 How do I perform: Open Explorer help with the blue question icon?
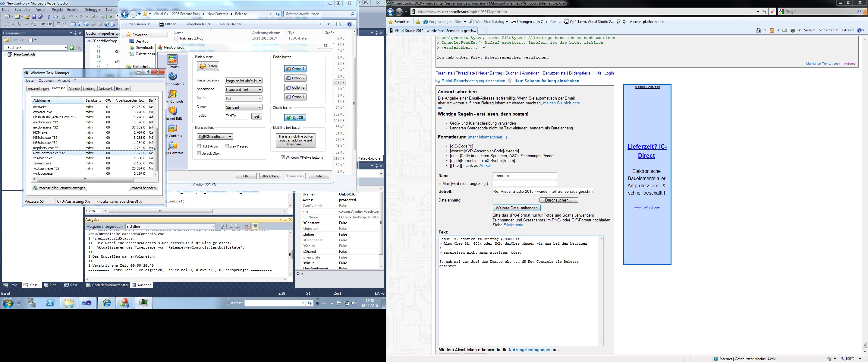tap(349, 24)
